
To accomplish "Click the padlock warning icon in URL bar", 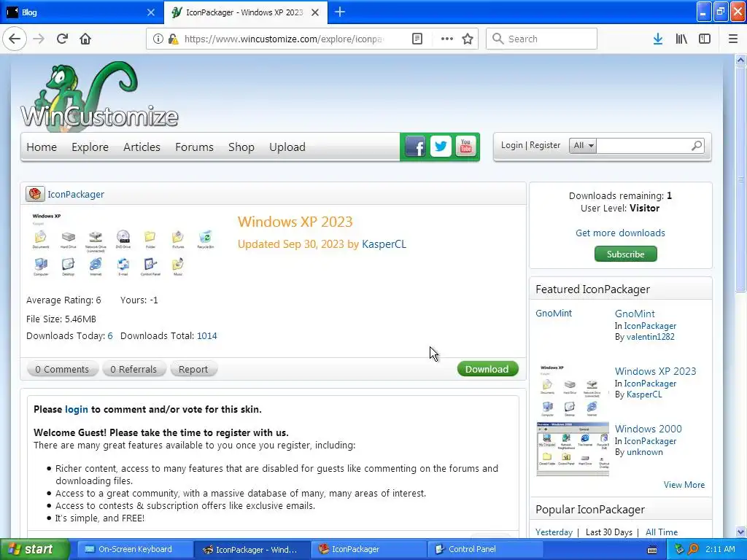I will tap(174, 39).
